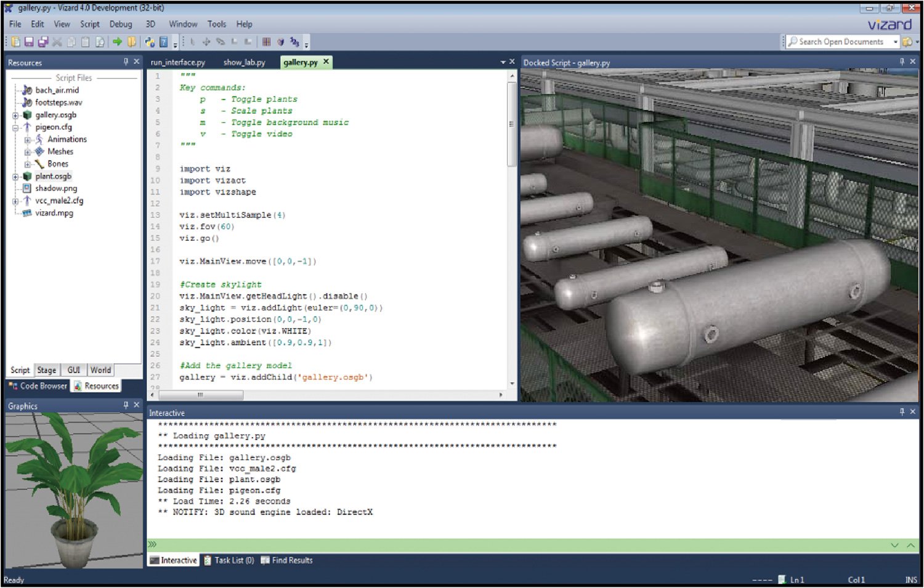
Task: Open the 3D menu
Action: [150, 24]
